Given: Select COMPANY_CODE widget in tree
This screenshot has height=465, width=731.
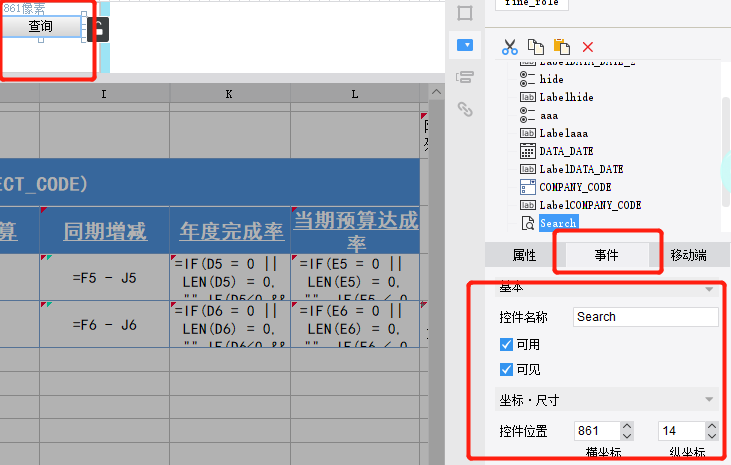Looking at the screenshot, I should click(x=575, y=187).
